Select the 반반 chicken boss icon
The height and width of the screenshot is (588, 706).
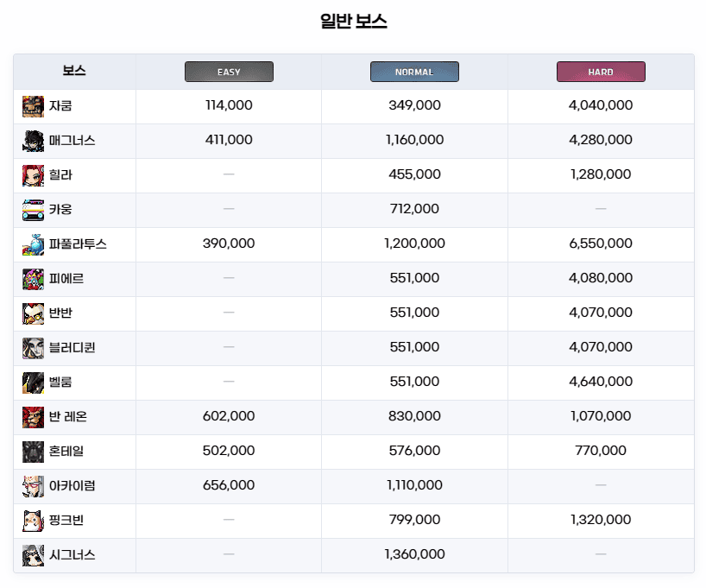pyautogui.click(x=34, y=313)
